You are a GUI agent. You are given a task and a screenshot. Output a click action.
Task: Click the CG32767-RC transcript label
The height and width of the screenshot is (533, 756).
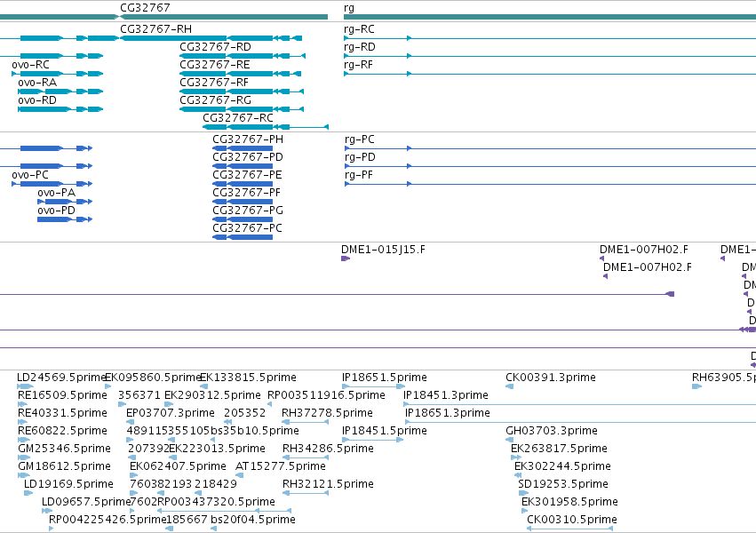tap(238, 118)
